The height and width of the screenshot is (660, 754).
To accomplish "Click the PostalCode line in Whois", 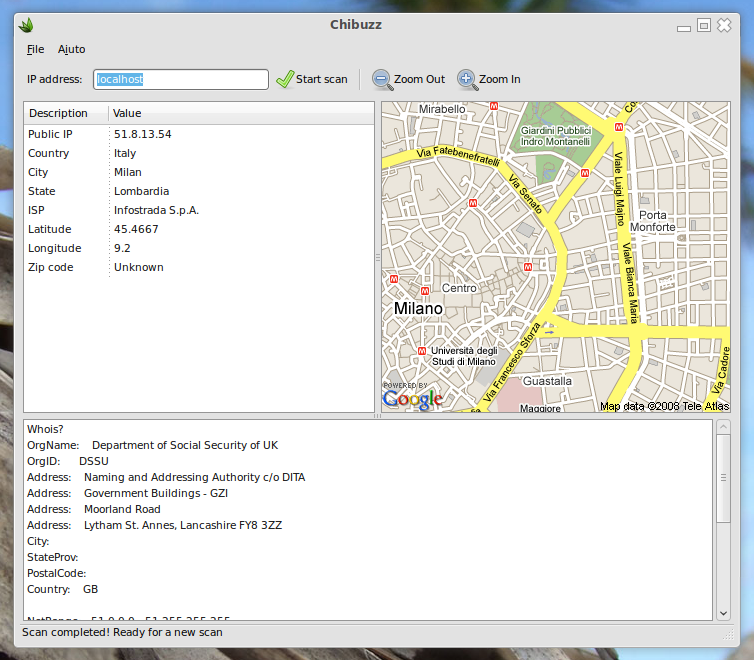I will click(x=56, y=573).
